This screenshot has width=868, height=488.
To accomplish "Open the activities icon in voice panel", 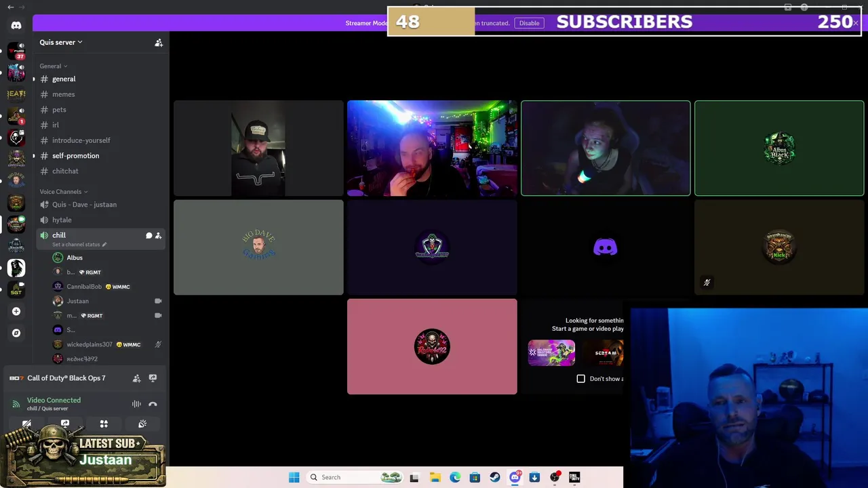I will [x=104, y=424].
